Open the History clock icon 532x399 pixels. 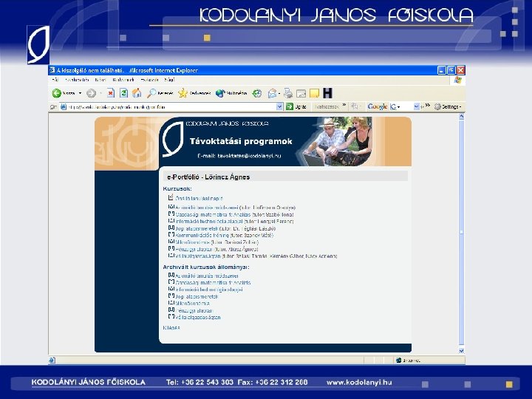click(257, 93)
